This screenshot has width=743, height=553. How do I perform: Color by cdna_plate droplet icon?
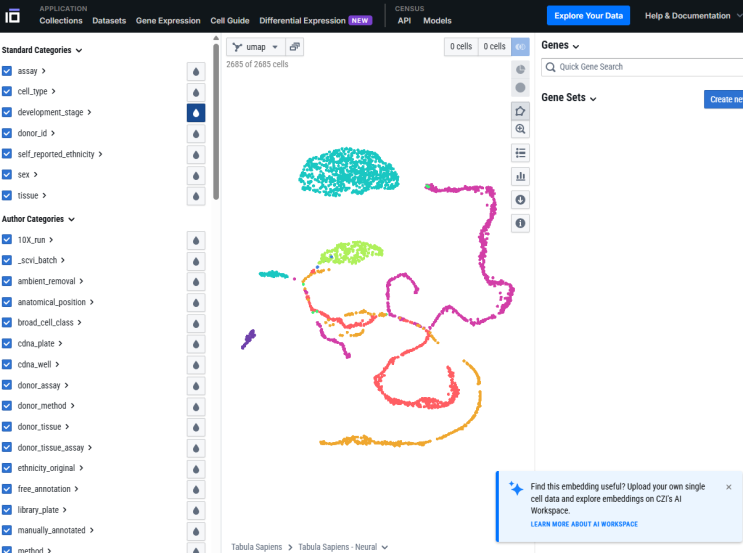[196, 344]
